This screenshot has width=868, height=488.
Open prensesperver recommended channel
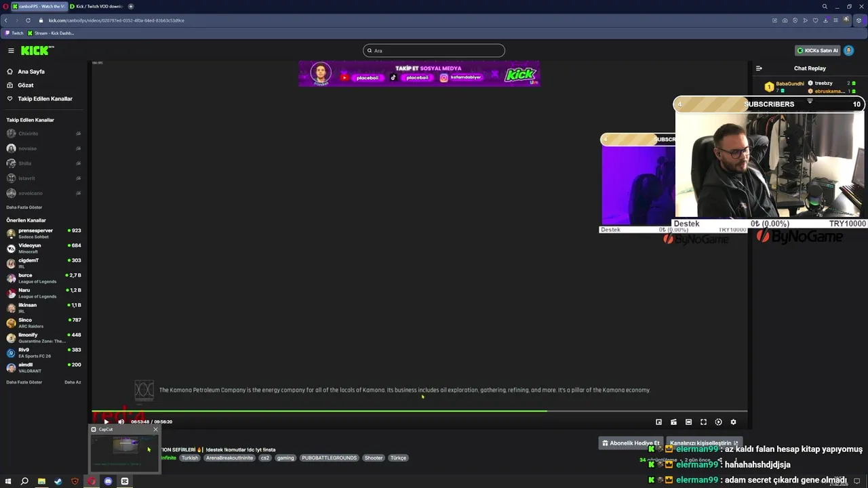[43, 233]
